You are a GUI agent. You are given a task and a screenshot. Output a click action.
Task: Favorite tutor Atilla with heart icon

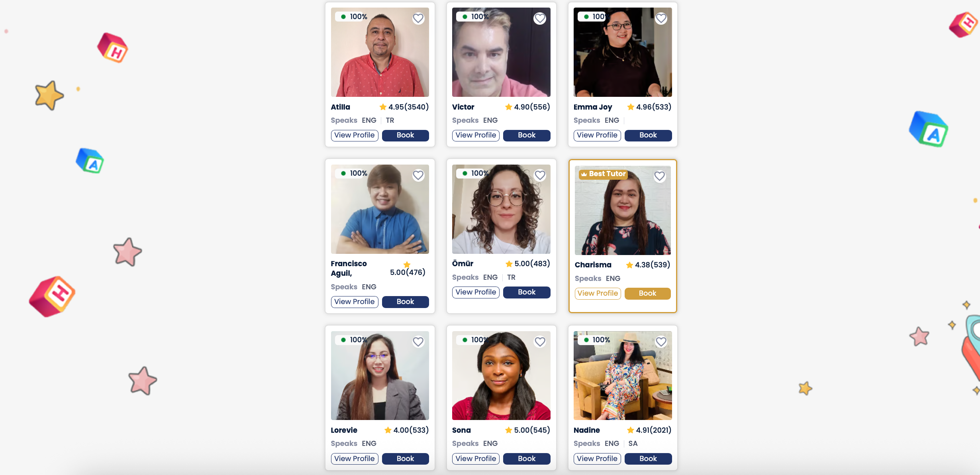[418, 18]
